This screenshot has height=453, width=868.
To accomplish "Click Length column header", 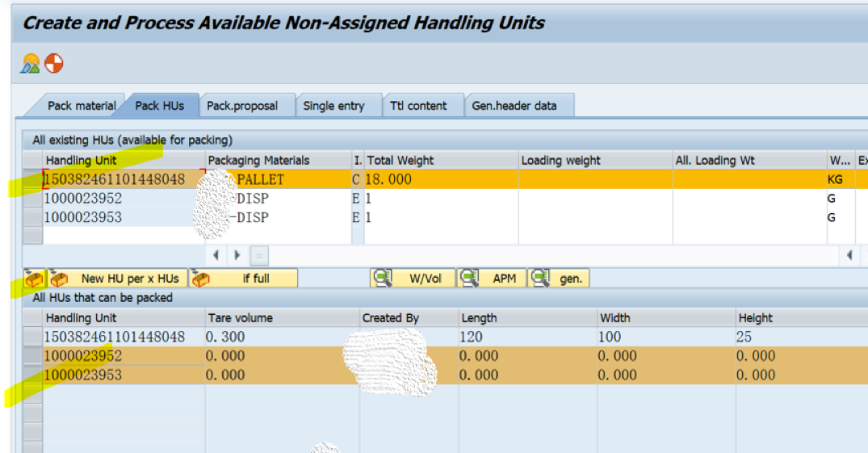I will tap(527, 318).
